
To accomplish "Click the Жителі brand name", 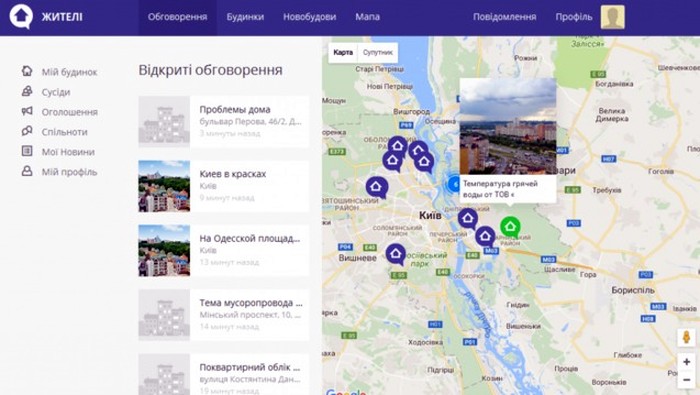I will tap(62, 17).
